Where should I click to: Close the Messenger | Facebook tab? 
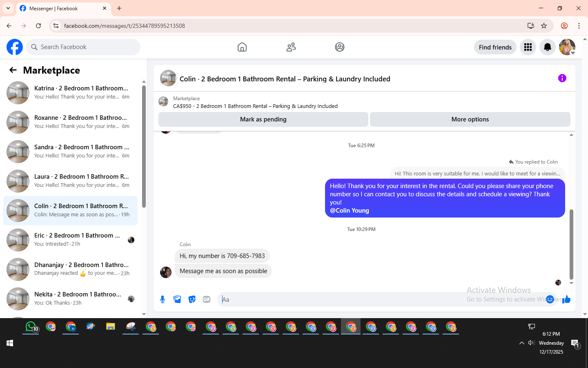(105, 8)
